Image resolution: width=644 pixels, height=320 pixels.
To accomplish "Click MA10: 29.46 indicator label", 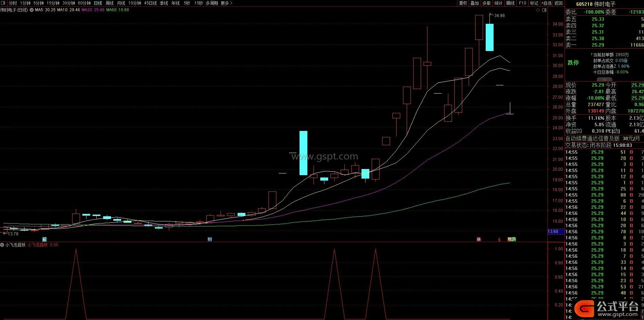I will [x=68, y=10].
